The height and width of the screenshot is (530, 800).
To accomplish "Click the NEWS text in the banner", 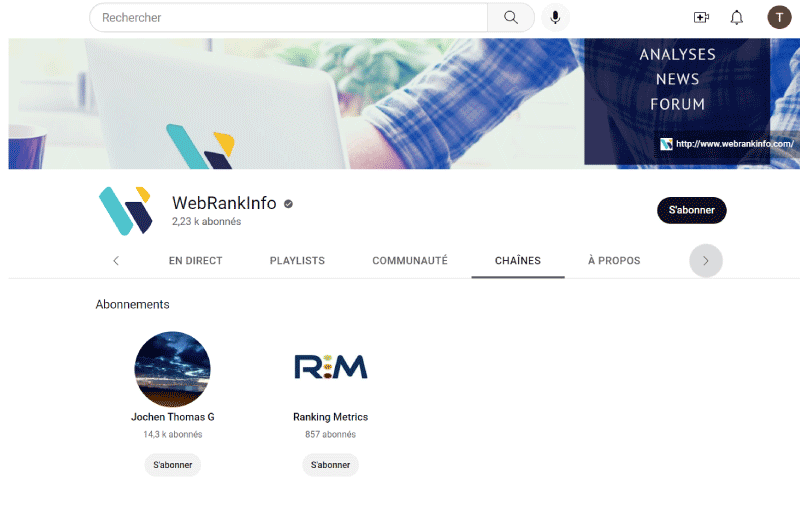I will pos(678,79).
